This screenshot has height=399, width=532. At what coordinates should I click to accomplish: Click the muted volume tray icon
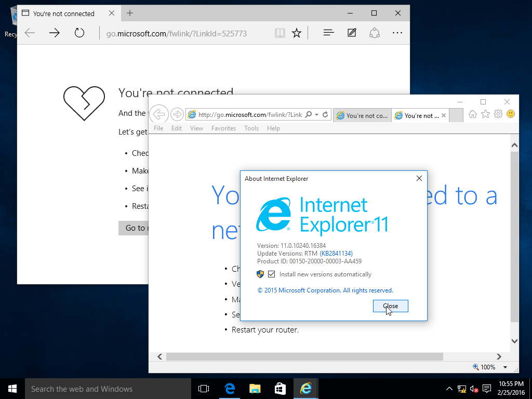tap(474, 389)
